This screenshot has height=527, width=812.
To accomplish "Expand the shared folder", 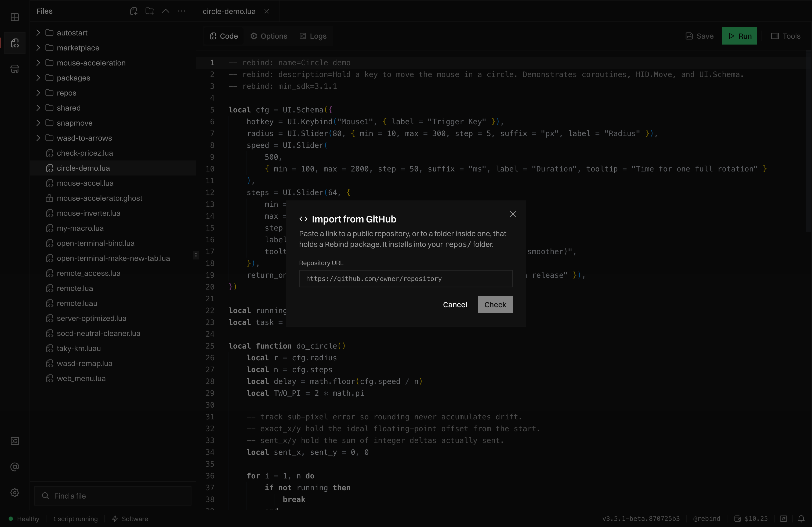I will [x=113, y=108].
